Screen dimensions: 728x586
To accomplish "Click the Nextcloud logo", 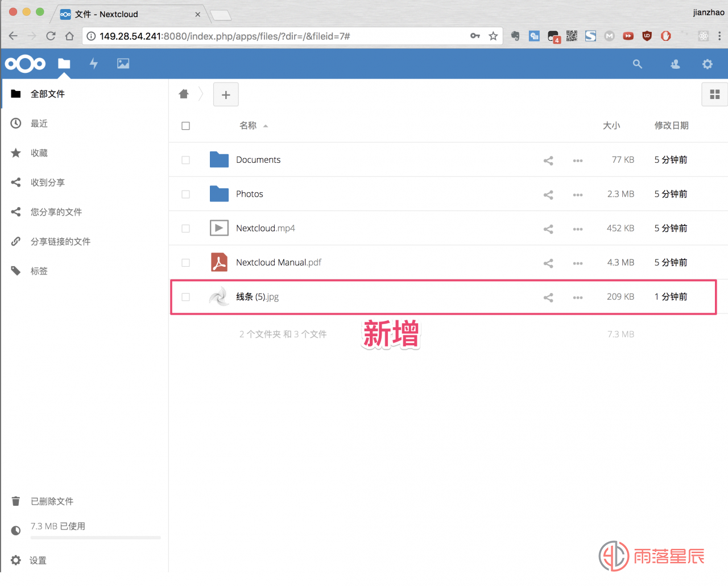I will pos(25,64).
